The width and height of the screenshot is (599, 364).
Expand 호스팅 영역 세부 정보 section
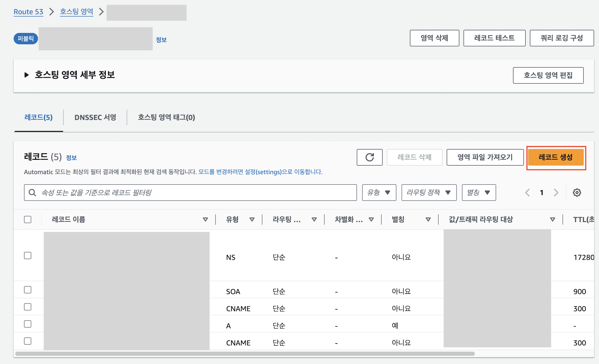27,75
